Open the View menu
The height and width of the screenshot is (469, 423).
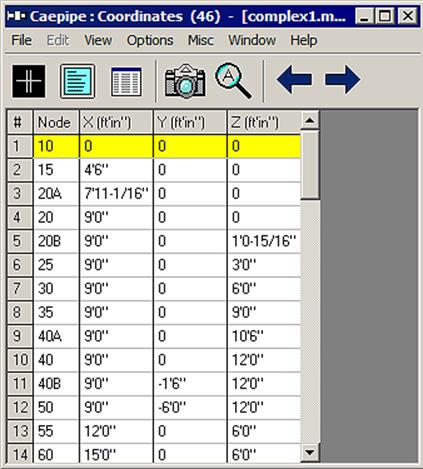[98, 40]
